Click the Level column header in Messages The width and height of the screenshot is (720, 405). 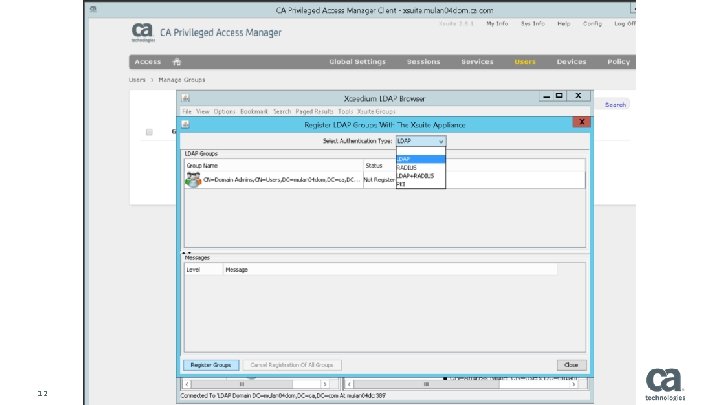[204, 270]
